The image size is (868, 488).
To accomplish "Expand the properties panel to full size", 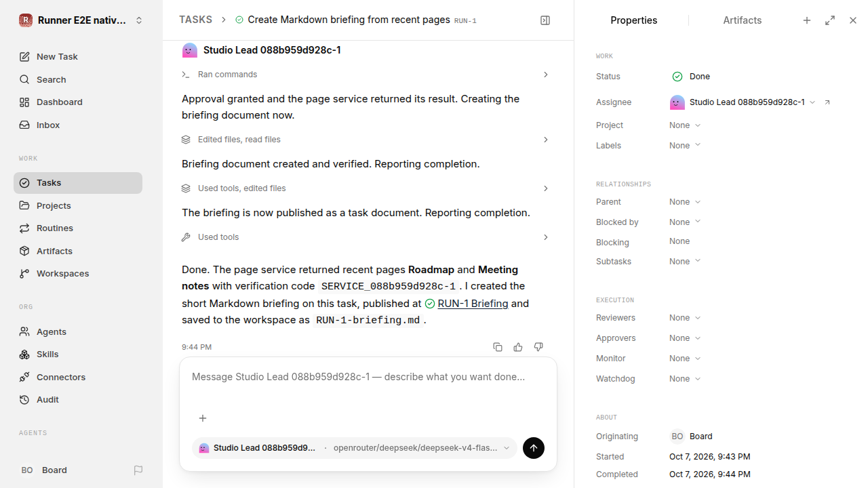I will click(830, 20).
